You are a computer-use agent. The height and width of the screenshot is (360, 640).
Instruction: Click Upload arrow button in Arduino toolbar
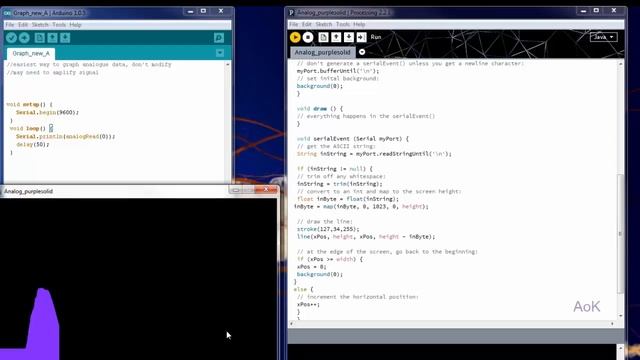pyautogui.click(x=24, y=38)
